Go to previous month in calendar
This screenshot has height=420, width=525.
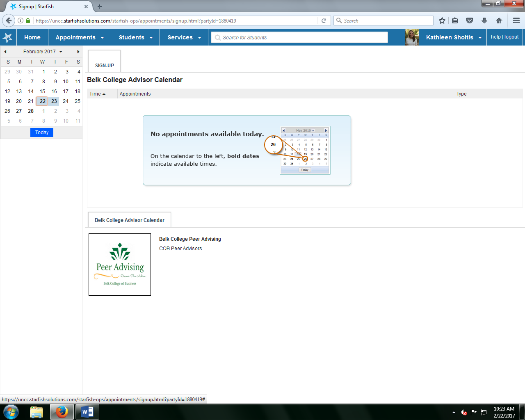point(5,52)
